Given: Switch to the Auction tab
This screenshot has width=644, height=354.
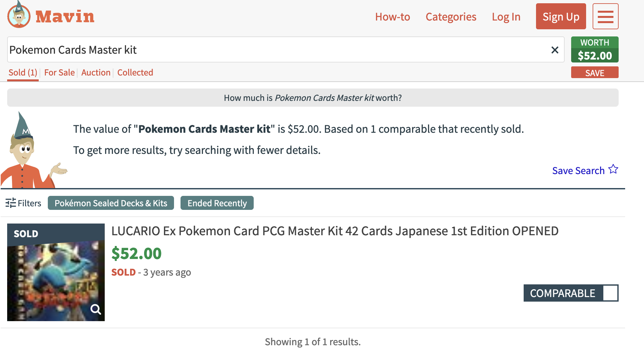Looking at the screenshot, I should coord(96,72).
